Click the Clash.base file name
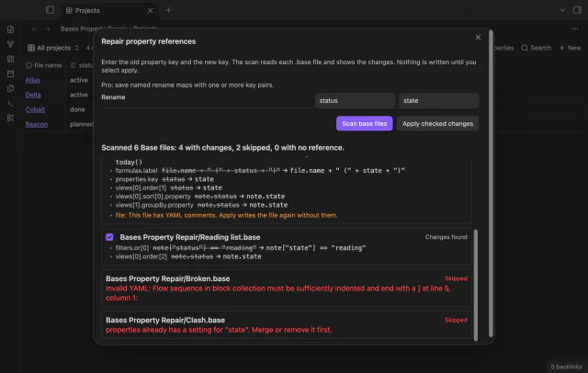588x373 pixels. tap(165, 320)
